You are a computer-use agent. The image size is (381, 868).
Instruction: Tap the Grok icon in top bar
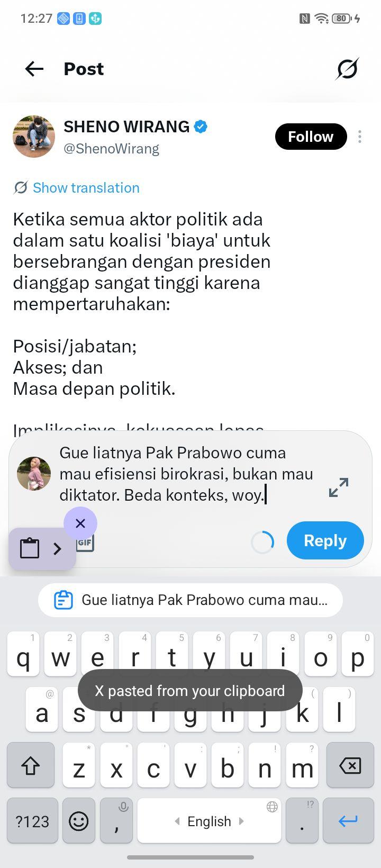pos(347,69)
